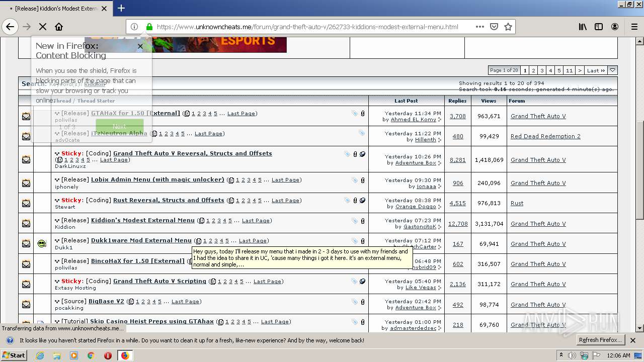Open Action Center flag in tray
Viewport: 644px width, 362px height.
pyautogui.click(x=596, y=355)
